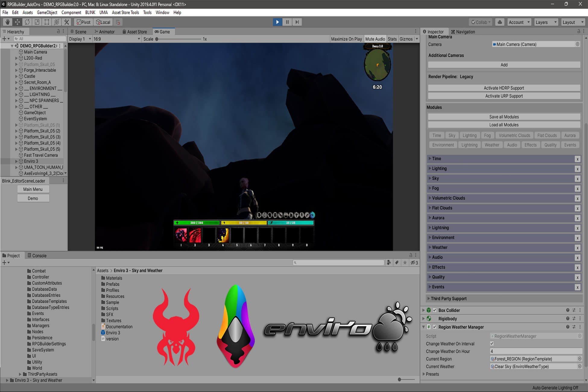
Task: Open the Asset Store Tools menu
Action: point(125,12)
